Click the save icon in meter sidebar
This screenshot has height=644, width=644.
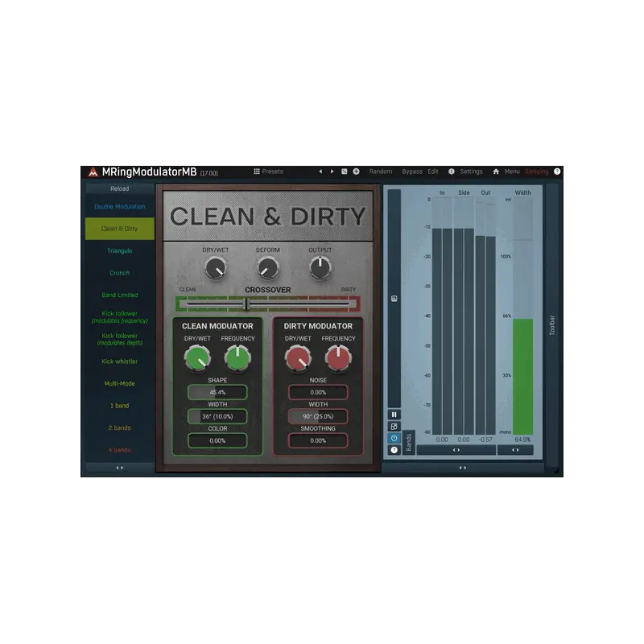pyautogui.click(x=394, y=299)
